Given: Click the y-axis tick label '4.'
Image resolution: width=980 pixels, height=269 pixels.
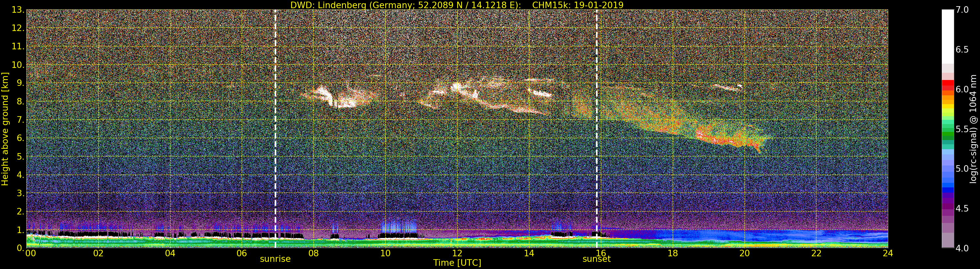Looking at the screenshot, I should [x=20, y=175].
